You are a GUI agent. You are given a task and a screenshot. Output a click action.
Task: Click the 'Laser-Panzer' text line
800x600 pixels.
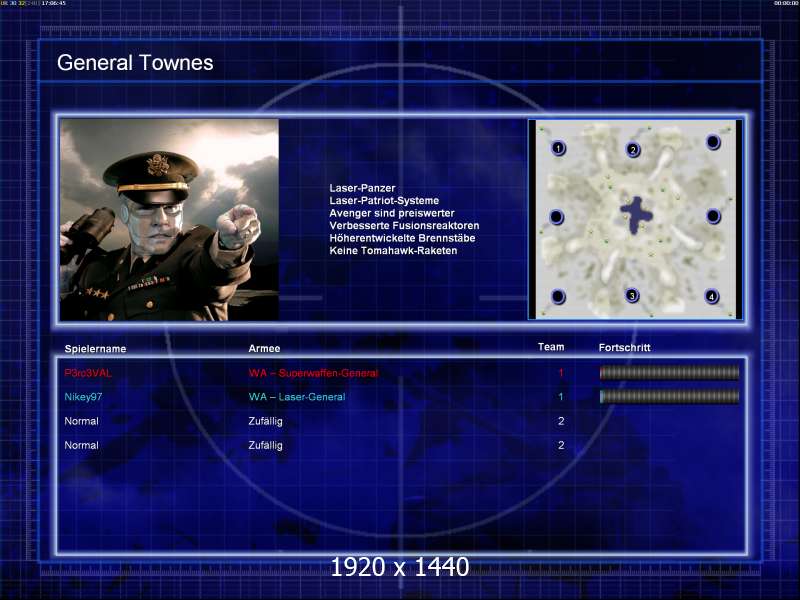362,188
